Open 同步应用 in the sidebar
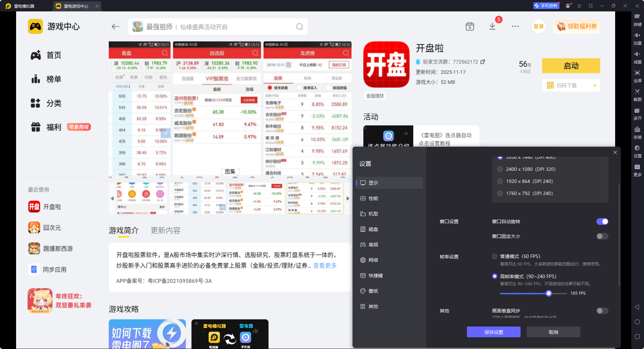 coord(47,269)
